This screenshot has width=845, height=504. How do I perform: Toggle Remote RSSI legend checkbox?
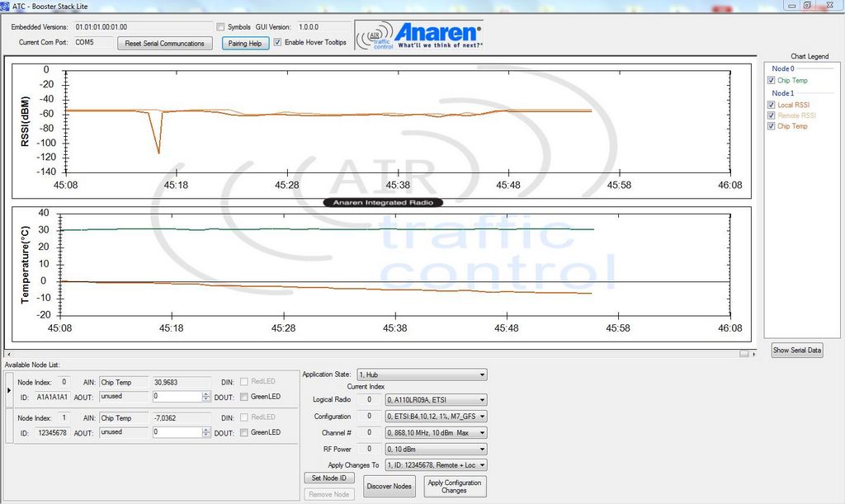[x=771, y=115]
